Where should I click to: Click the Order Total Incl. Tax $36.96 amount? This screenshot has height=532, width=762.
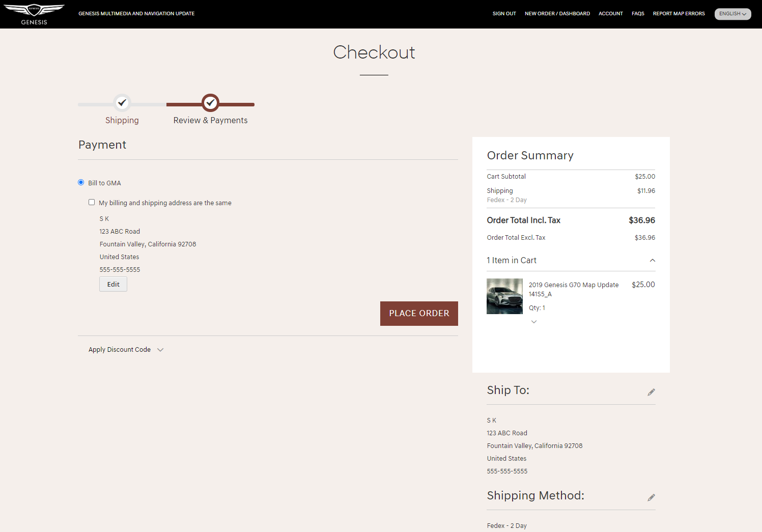tap(642, 220)
